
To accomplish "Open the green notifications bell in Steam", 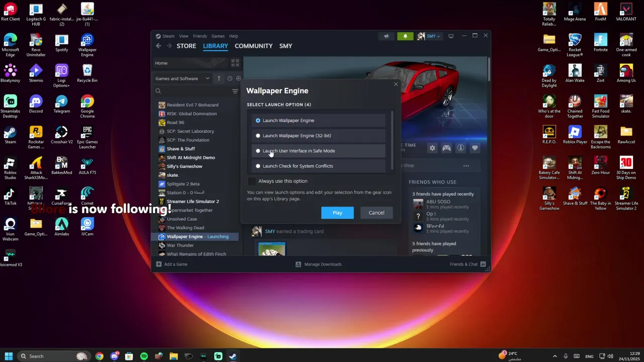I will [405, 36].
